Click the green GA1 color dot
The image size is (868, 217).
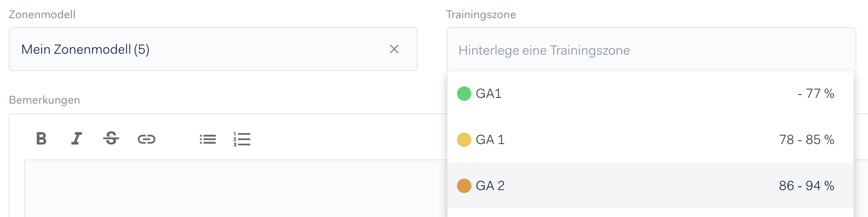[464, 94]
